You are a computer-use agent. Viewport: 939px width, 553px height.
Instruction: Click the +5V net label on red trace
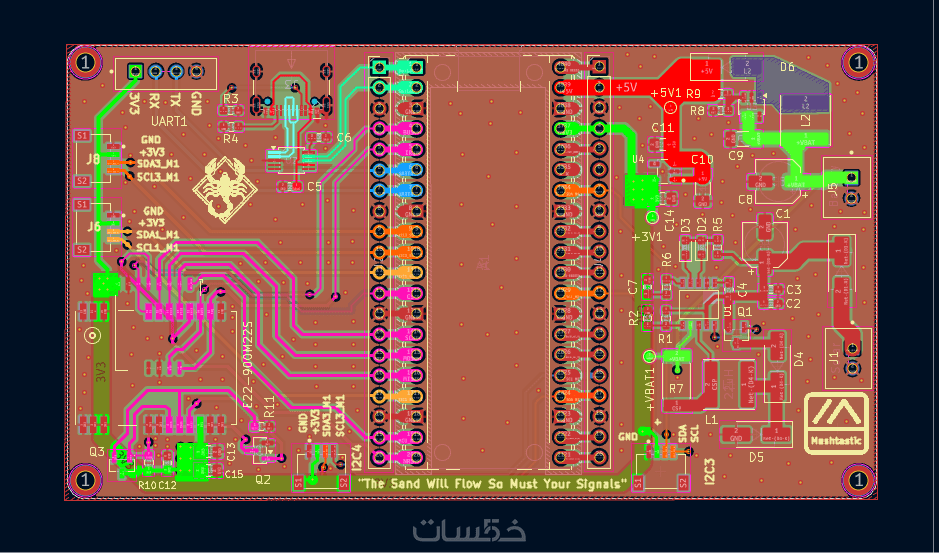(626, 87)
